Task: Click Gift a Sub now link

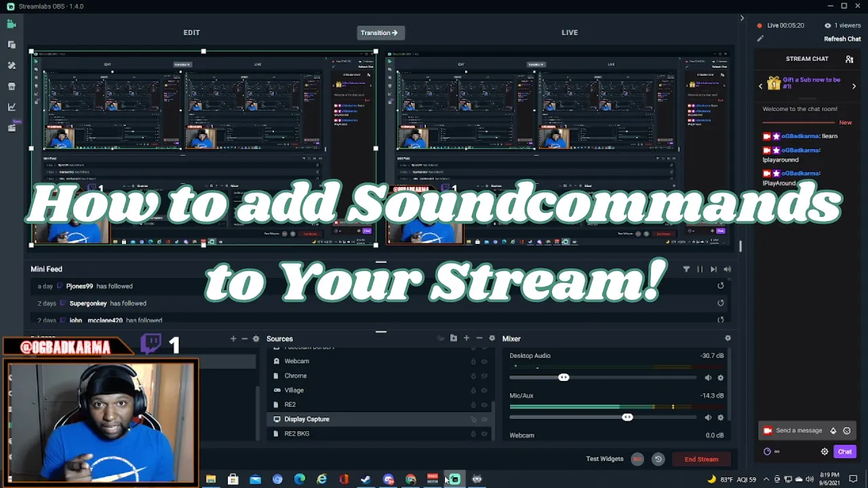Action: [812, 83]
